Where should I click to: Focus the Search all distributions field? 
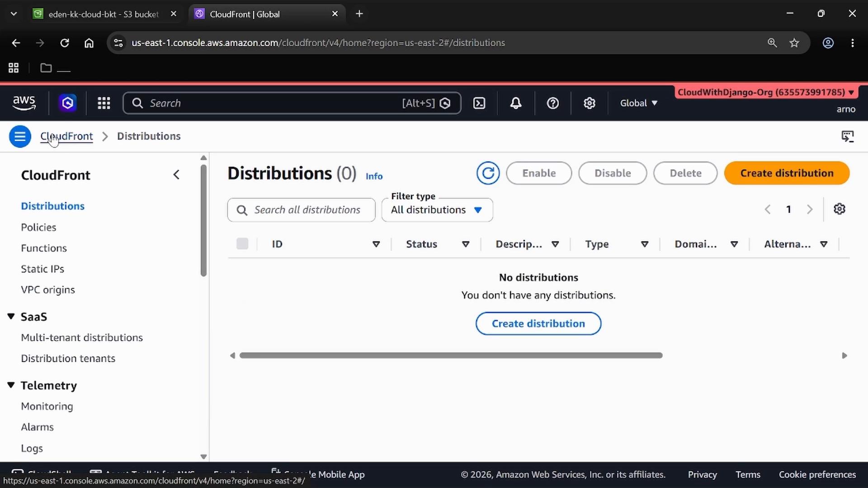coord(301,210)
